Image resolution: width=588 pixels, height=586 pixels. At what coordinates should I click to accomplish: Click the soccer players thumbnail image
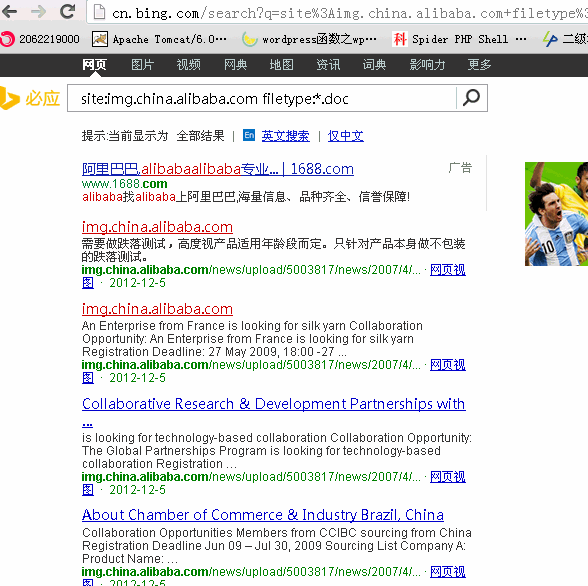click(556, 214)
